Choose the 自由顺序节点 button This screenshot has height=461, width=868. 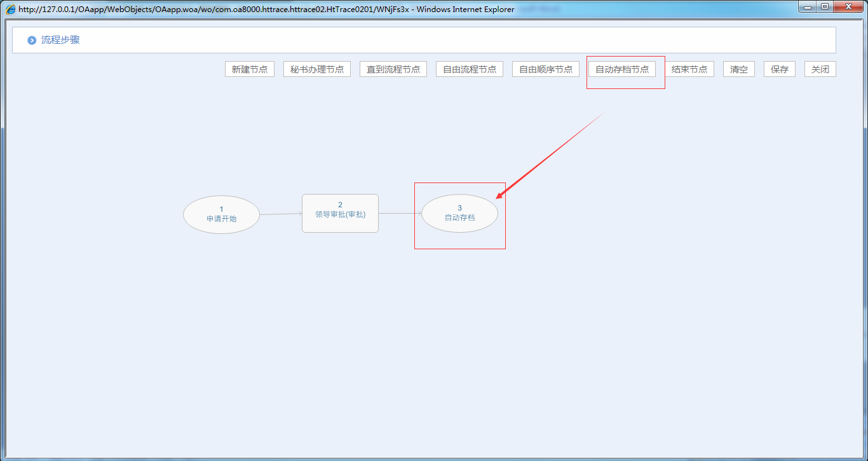pyautogui.click(x=546, y=69)
